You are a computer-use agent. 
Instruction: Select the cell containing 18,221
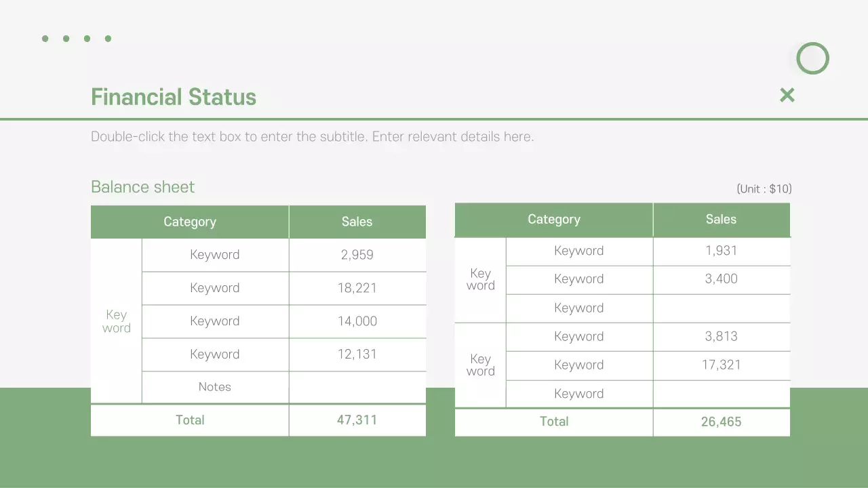point(357,288)
